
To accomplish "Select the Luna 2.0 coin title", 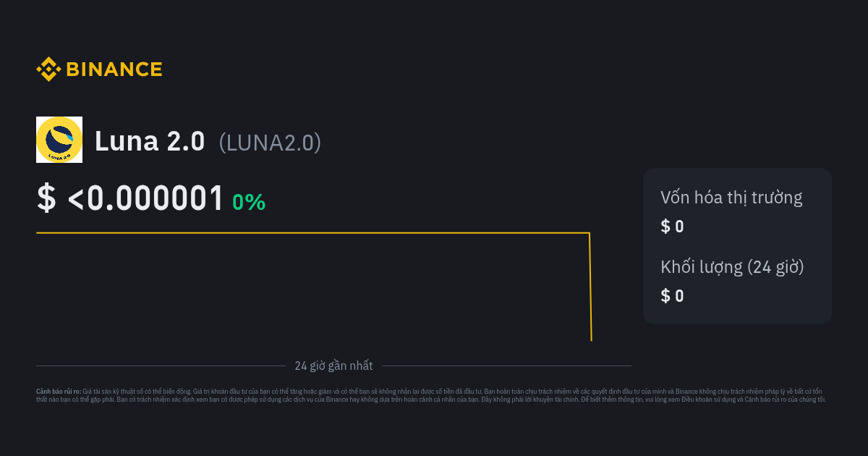I will click(x=150, y=142).
